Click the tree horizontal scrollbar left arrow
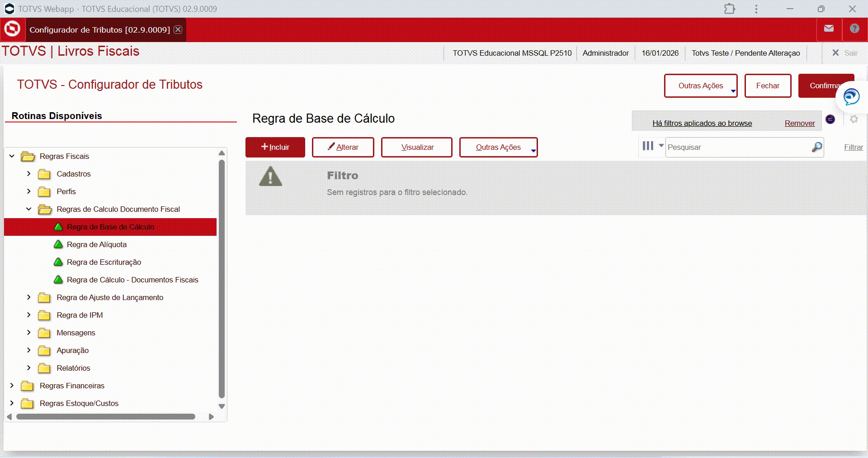 point(9,417)
